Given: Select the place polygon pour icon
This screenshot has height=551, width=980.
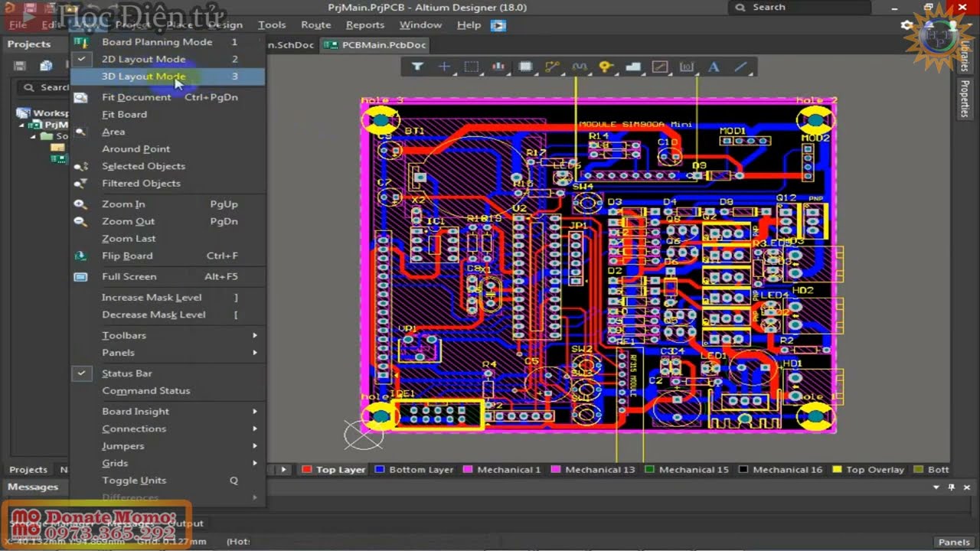Looking at the screenshot, I should click(x=632, y=67).
